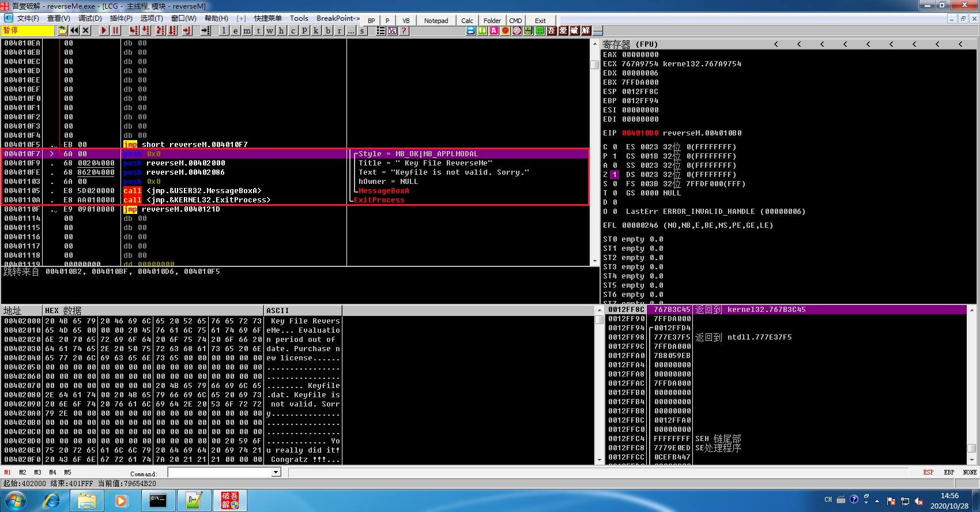Viewport: 980px width, 512px height.
Task: Click the Restart program rewind icon
Action: click(x=74, y=31)
